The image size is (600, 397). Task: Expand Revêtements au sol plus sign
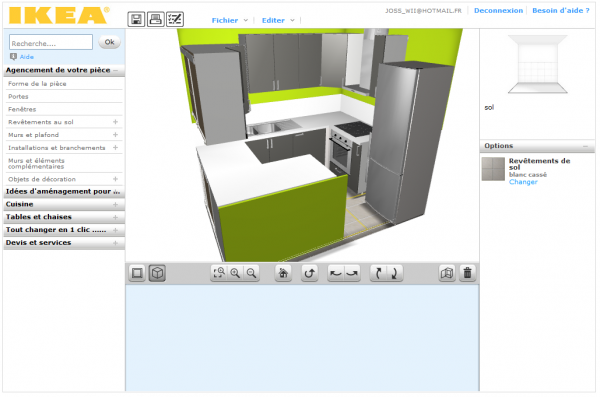[x=115, y=122]
